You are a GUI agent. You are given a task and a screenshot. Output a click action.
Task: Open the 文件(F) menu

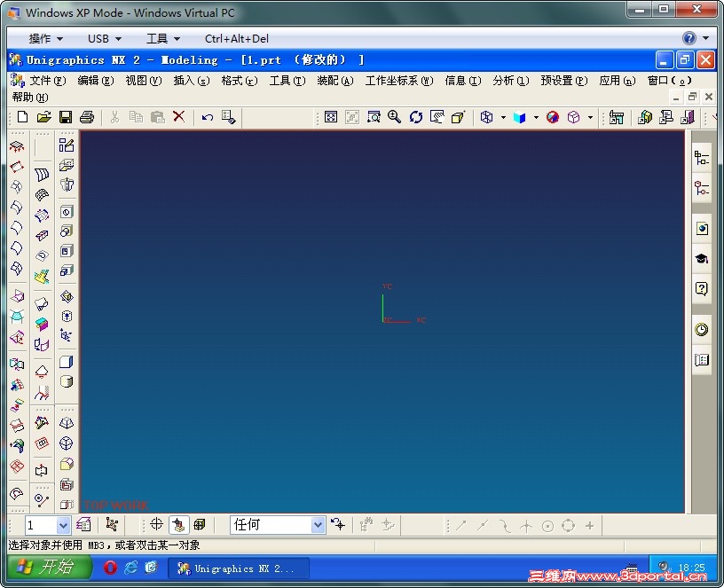click(x=48, y=81)
